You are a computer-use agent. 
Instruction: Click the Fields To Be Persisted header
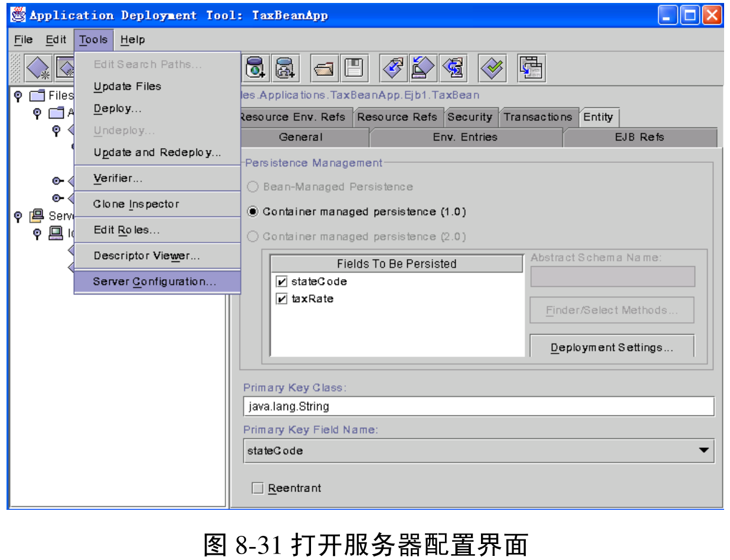(x=397, y=264)
